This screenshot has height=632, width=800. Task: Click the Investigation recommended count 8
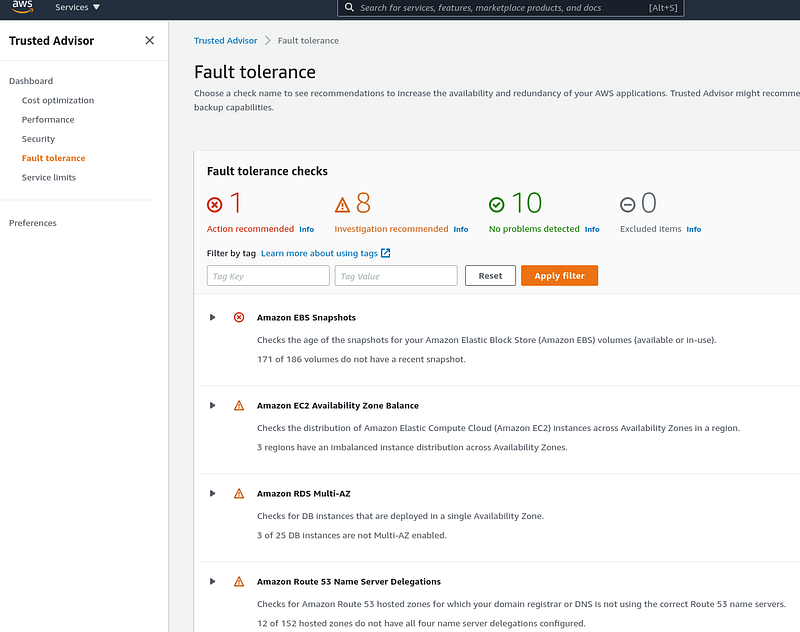363,203
